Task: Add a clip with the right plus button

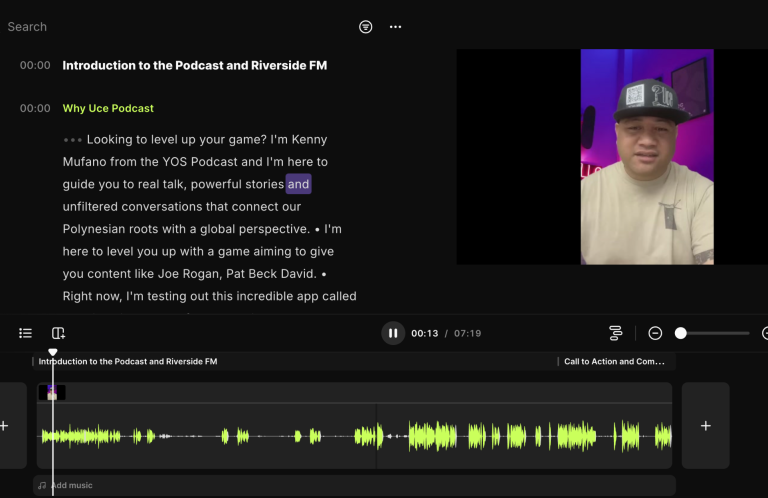Action: [706, 426]
